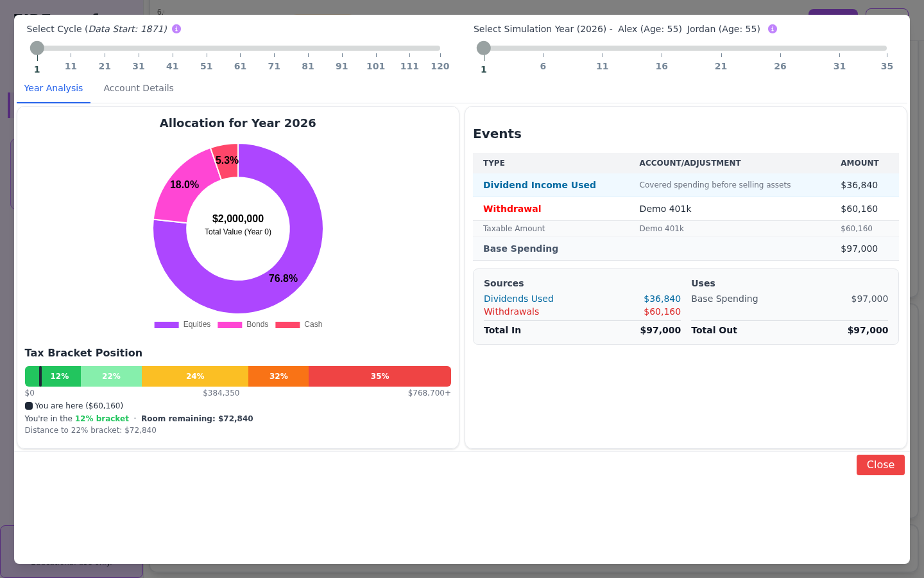Click the 5.3% Cash donut segment
The image size is (924, 578).
click(227, 160)
